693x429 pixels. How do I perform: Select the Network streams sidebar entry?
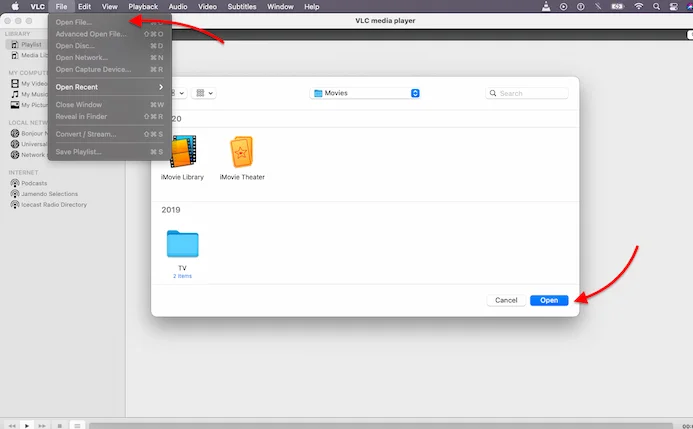coord(29,155)
